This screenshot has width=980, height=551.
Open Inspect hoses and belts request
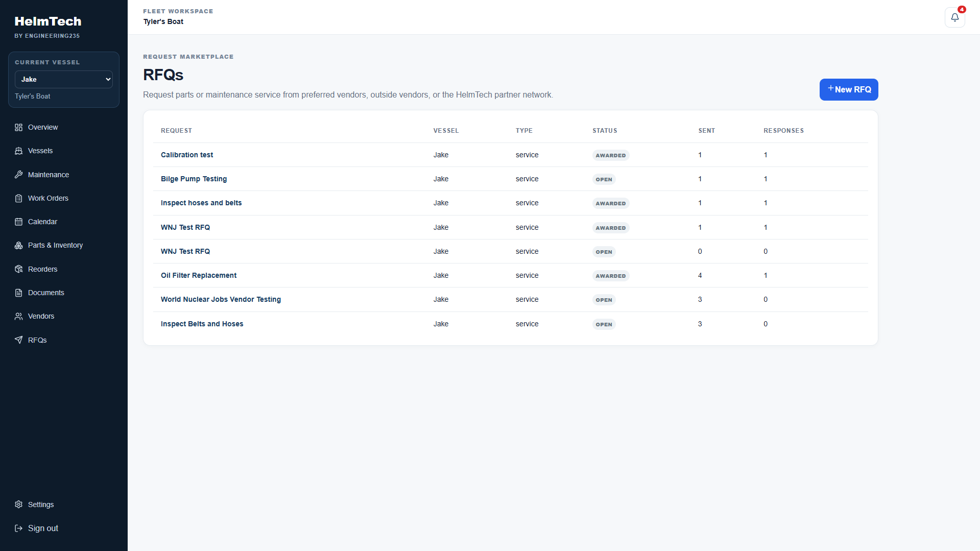coord(201,203)
